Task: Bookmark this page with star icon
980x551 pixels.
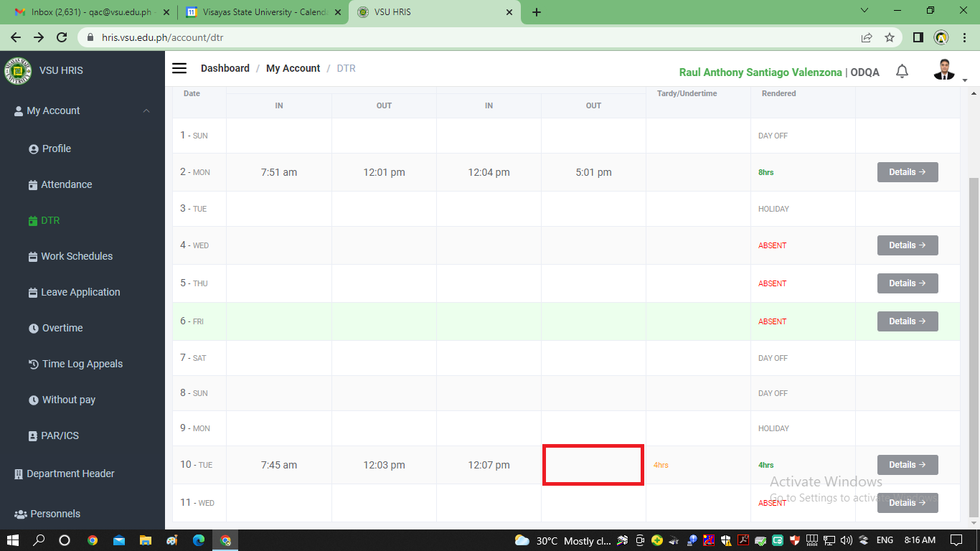Action: click(890, 37)
